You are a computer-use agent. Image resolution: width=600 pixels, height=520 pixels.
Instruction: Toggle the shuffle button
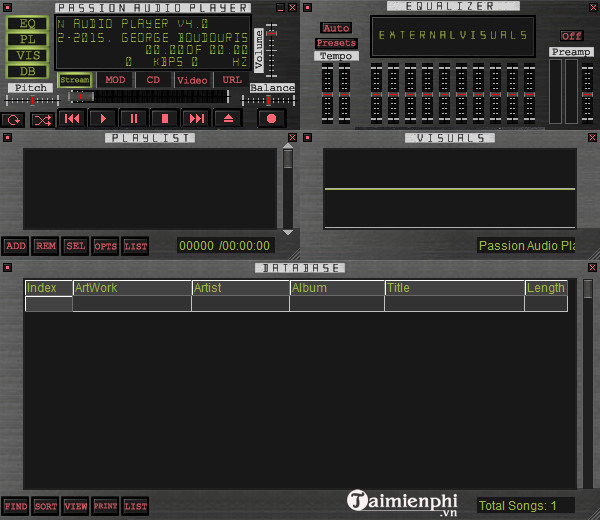(x=42, y=120)
